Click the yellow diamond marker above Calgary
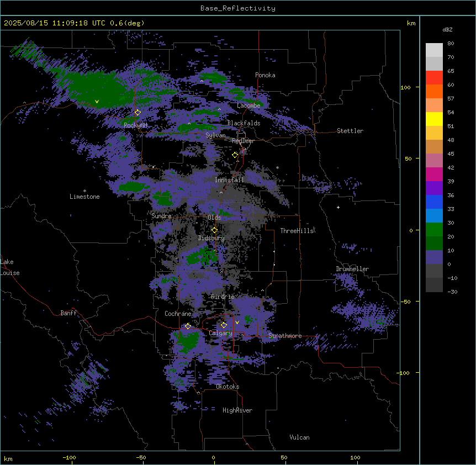The width and height of the screenshot is (476, 465). pos(224,325)
